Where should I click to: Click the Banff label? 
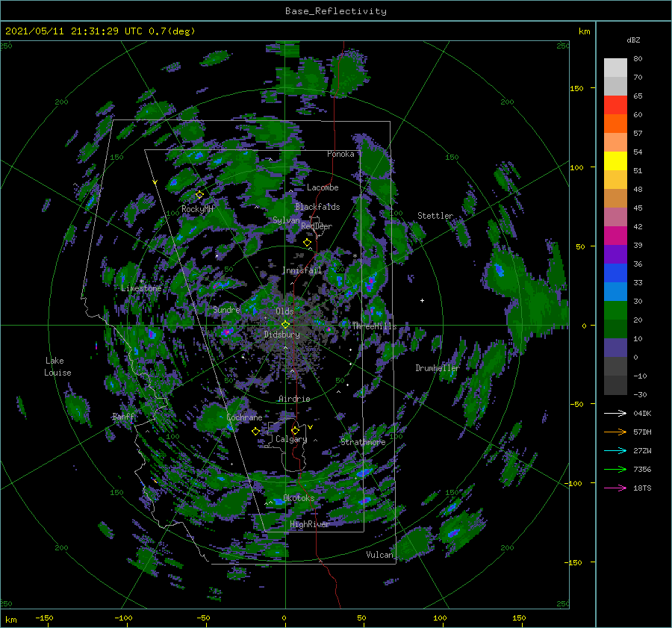tap(123, 416)
